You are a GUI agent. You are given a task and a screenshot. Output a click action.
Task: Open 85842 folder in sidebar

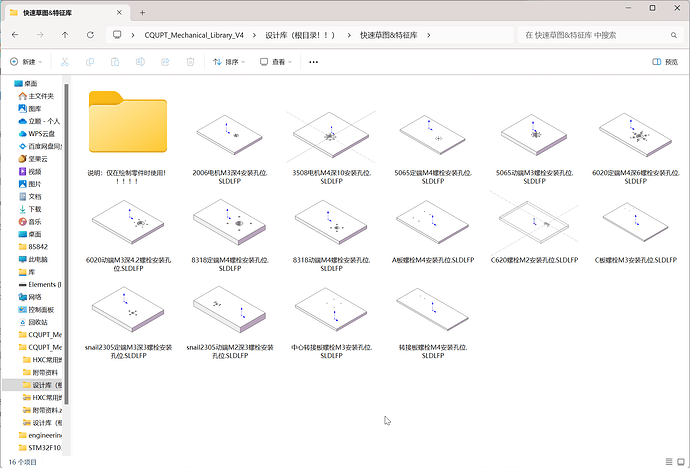click(x=33, y=247)
